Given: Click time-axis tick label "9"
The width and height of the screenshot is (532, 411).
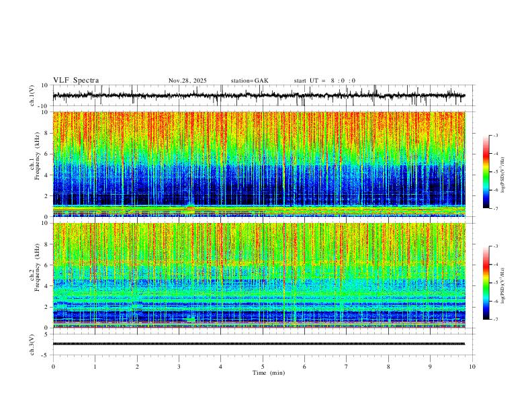Looking at the screenshot, I should pyautogui.click(x=430, y=367).
